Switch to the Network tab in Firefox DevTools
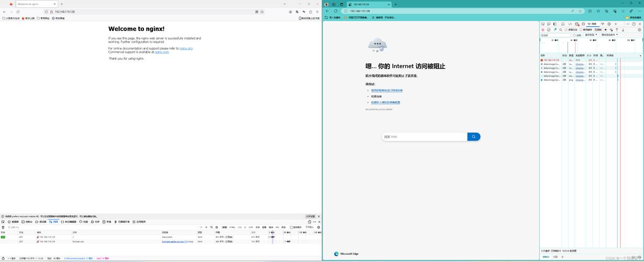The image size is (644, 262). click(54, 222)
